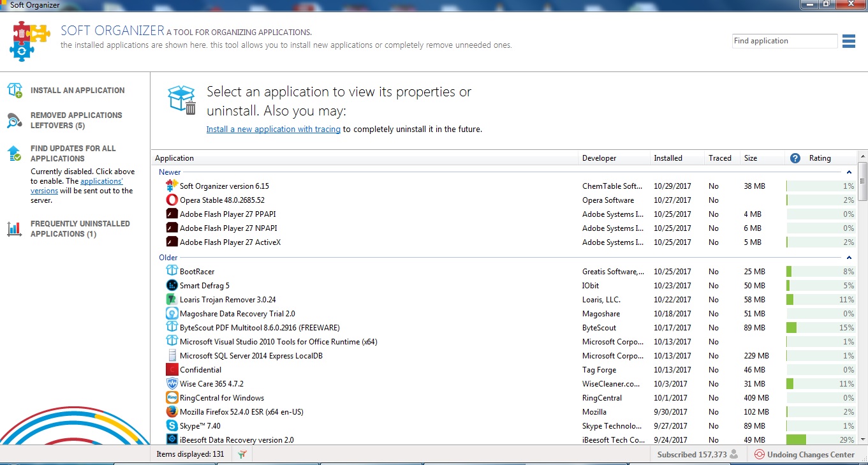Click the subscribers person icon
868x465 pixels.
734,455
